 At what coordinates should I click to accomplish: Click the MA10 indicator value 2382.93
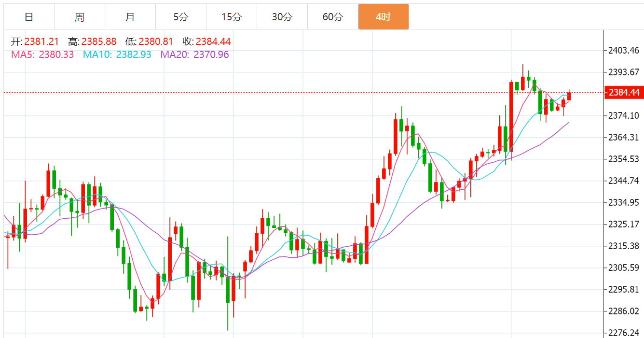pyautogui.click(x=134, y=55)
